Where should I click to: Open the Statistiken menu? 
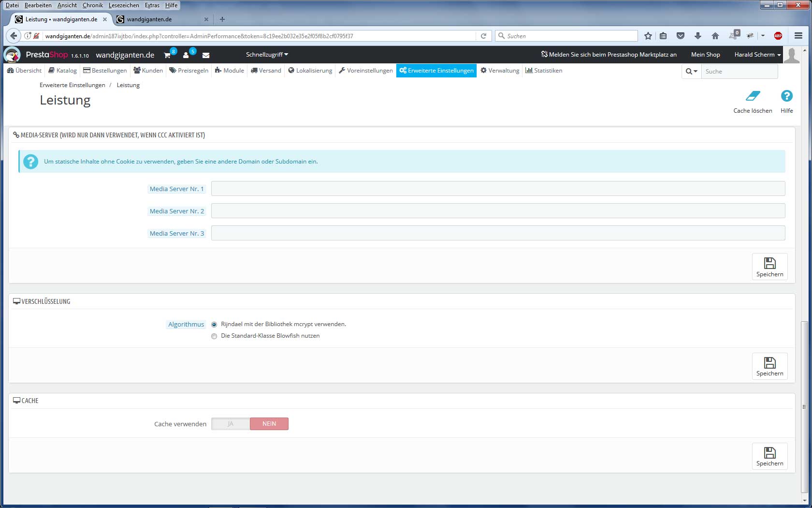point(544,71)
